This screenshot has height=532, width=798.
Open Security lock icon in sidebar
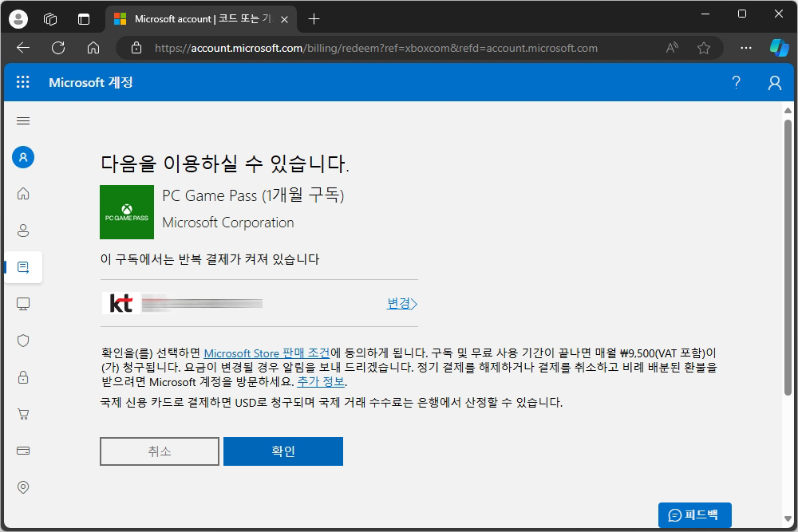(23, 377)
